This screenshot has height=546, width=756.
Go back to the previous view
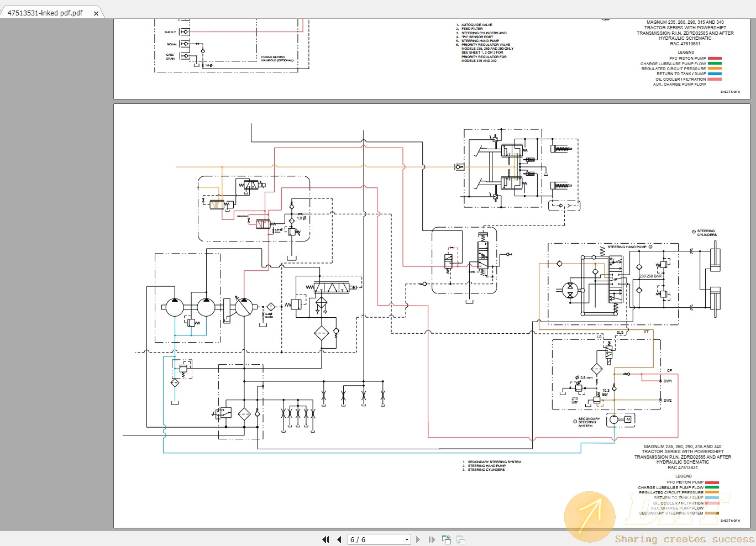click(446, 539)
